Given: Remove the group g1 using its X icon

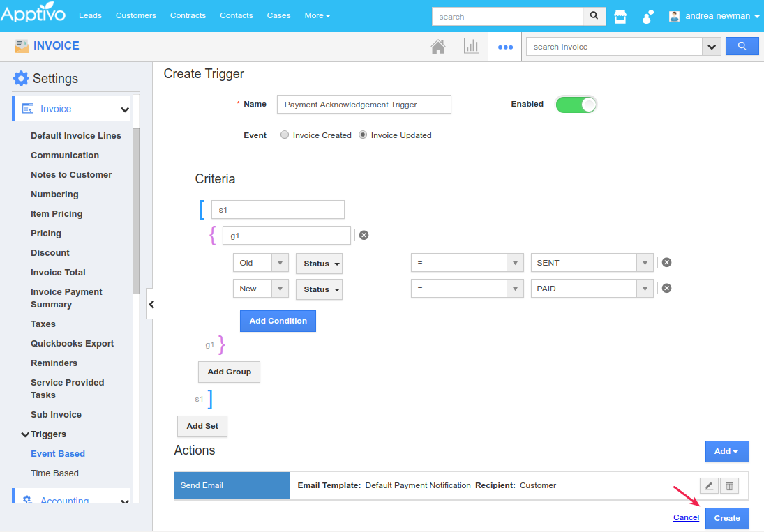Looking at the screenshot, I should 364,236.
